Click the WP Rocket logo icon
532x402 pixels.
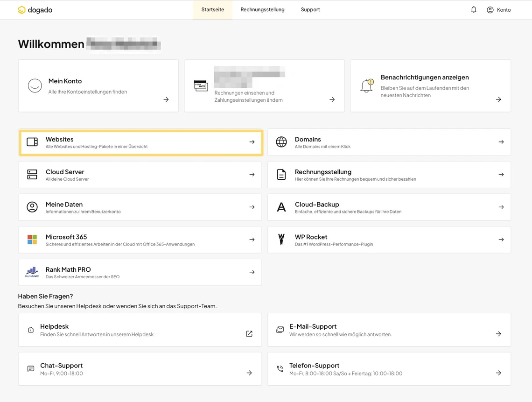281,240
